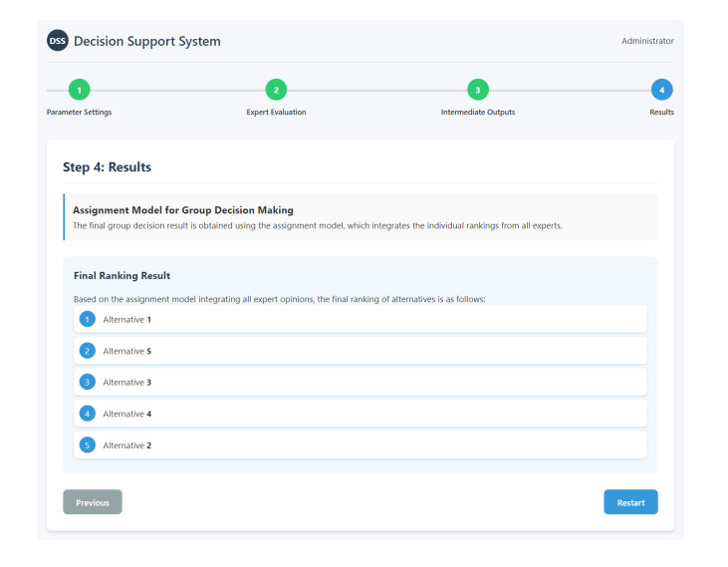Click the Previous button

93,502
